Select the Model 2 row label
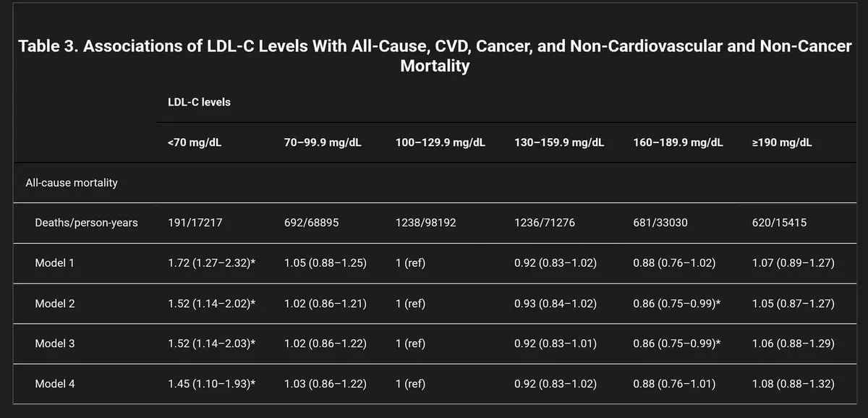The height and width of the screenshot is (418, 868). [55, 304]
